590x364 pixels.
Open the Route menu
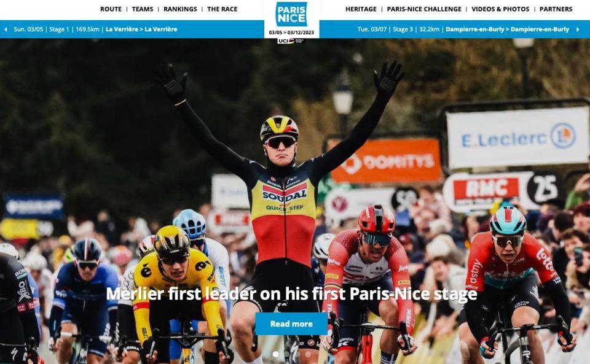[x=111, y=9]
